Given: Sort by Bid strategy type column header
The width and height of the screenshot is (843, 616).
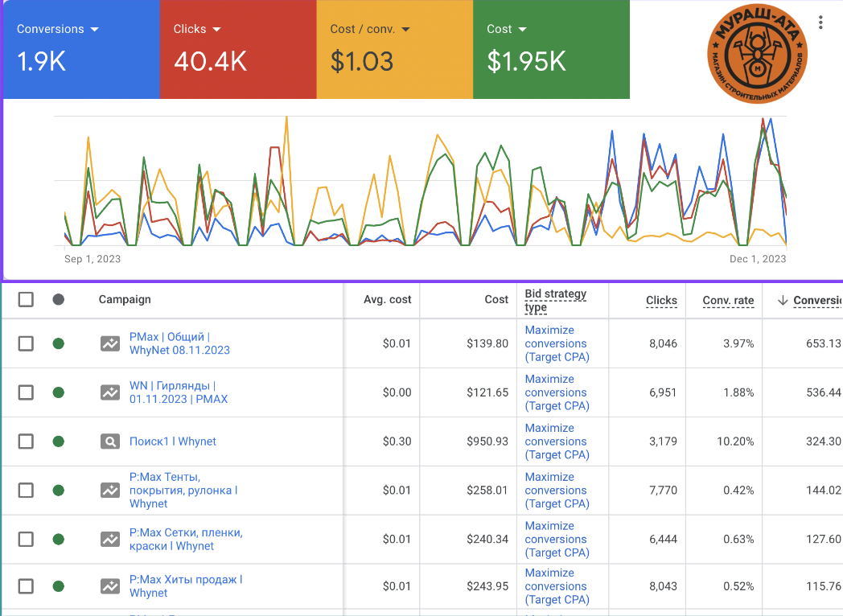Looking at the screenshot, I should tap(556, 300).
